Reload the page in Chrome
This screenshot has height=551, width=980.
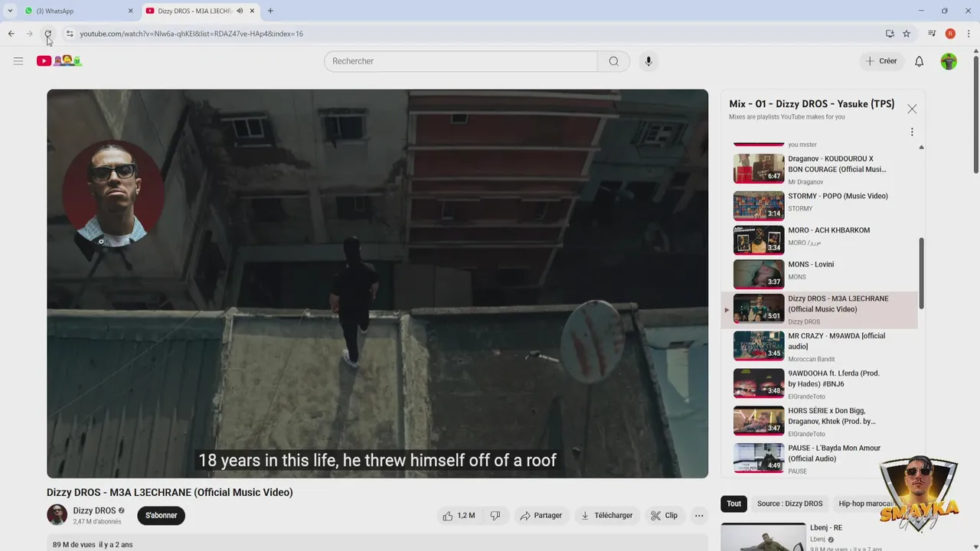click(x=47, y=34)
